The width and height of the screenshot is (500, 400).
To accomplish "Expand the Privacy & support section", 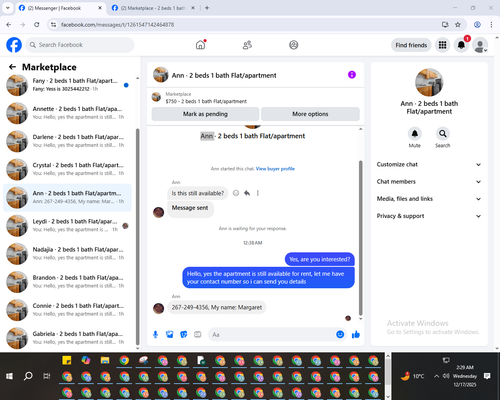I will [429, 216].
